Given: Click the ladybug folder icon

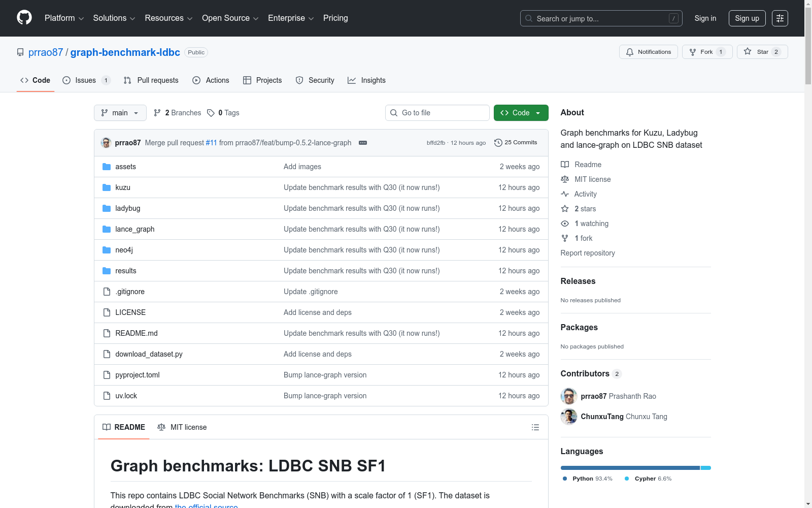Looking at the screenshot, I should pyautogui.click(x=107, y=208).
